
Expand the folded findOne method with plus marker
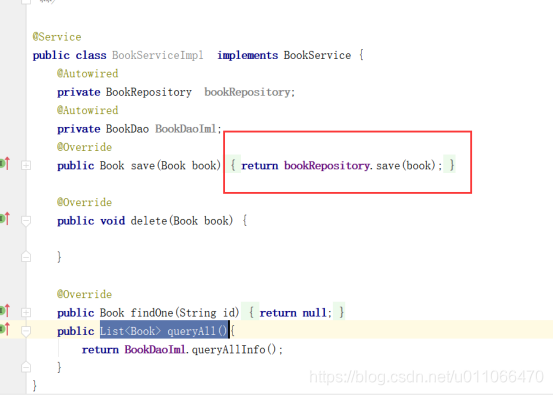(26, 312)
